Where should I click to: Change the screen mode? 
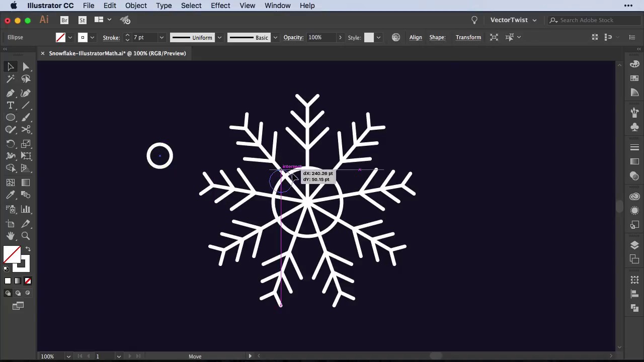click(18, 306)
